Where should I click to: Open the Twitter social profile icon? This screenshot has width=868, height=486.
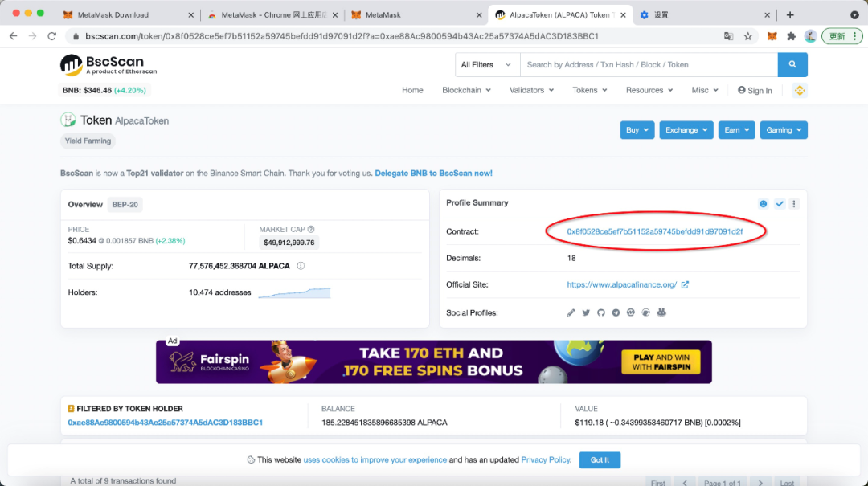point(586,312)
